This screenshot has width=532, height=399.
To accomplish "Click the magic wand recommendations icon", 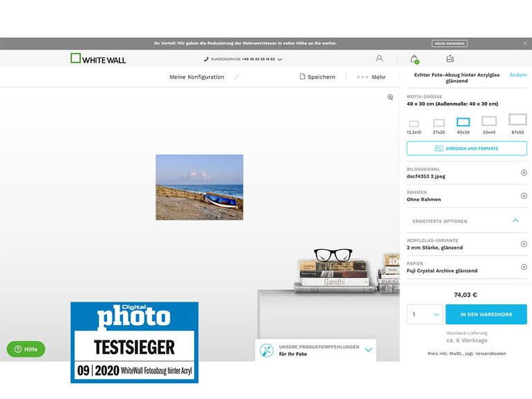I will pyautogui.click(x=266, y=350).
